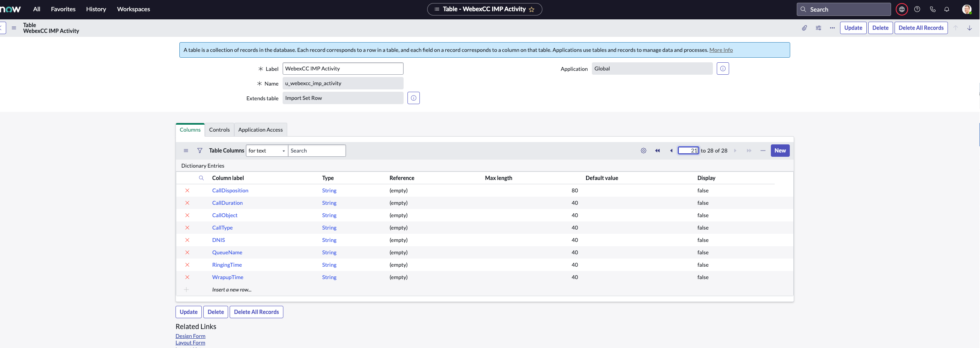Focus the Table Columns search field
Screen dimensions: 980x348
coord(317,151)
